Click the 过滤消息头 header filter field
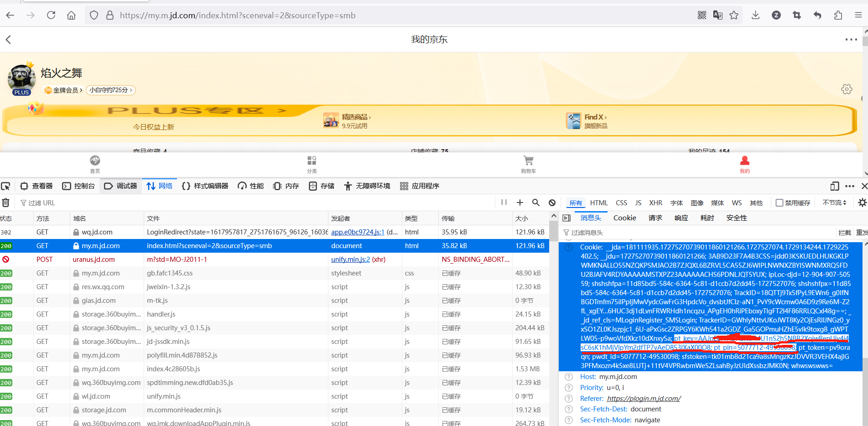 coord(698,233)
